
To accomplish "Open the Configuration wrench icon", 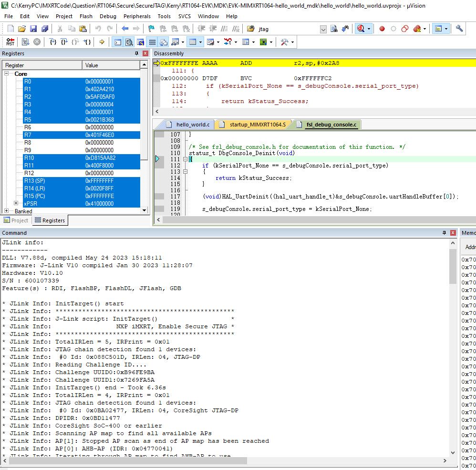I will [459, 29].
